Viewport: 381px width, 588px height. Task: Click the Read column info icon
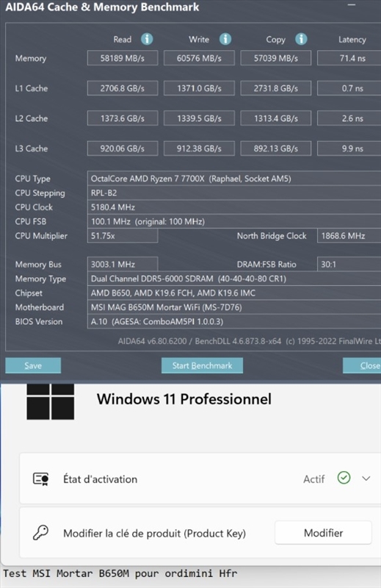(x=147, y=39)
